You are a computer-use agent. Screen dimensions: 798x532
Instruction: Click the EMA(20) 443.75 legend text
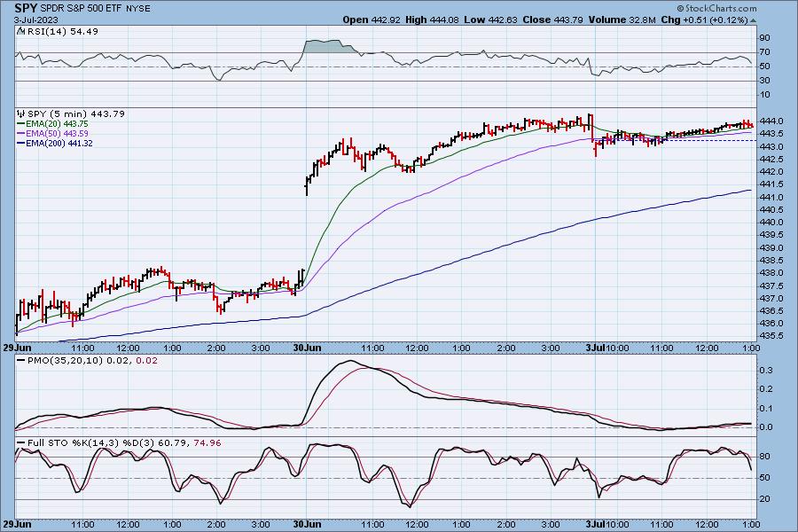click(x=57, y=124)
